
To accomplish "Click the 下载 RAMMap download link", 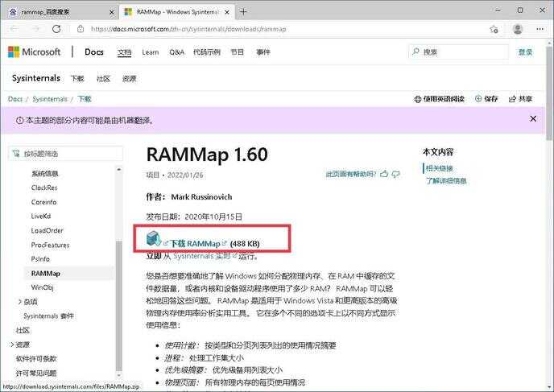I will 195,244.
